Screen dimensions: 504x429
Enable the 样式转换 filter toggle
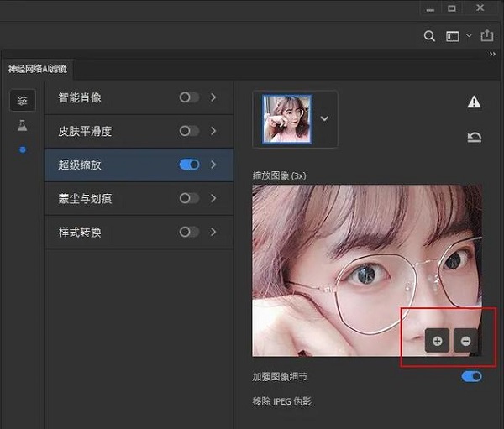tap(189, 232)
